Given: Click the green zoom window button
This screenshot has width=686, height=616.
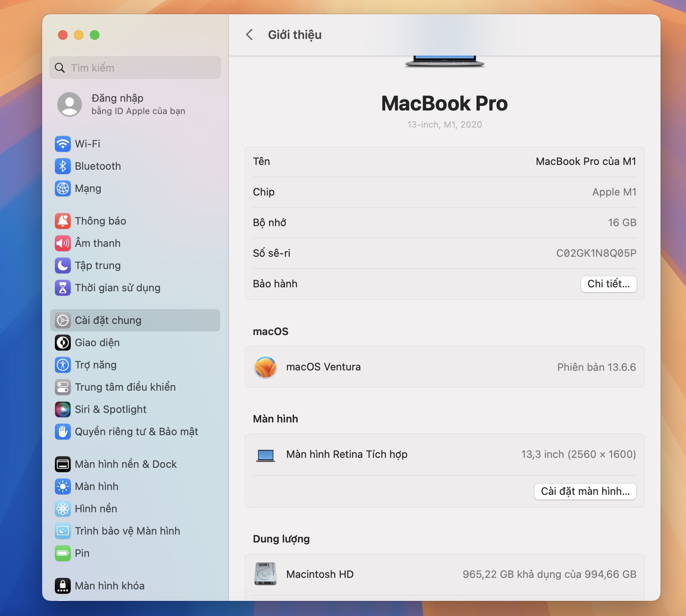Looking at the screenshot, I should click(95, 35).
